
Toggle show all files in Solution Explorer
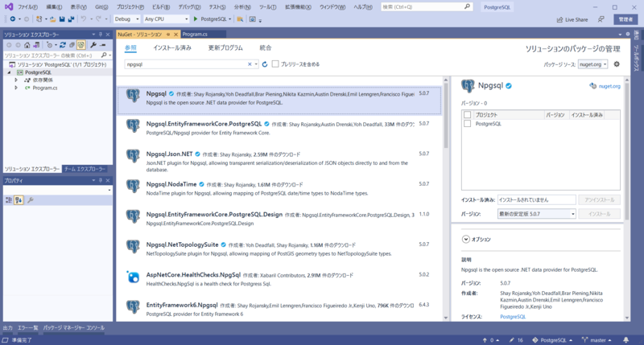pyautogui.click(x=81, y=45)
